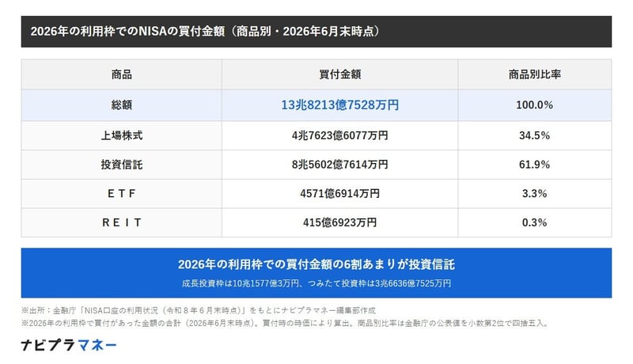Click the source note starting ※出所:金融庁
Screen dimensions: 633x364
[199, 310]
